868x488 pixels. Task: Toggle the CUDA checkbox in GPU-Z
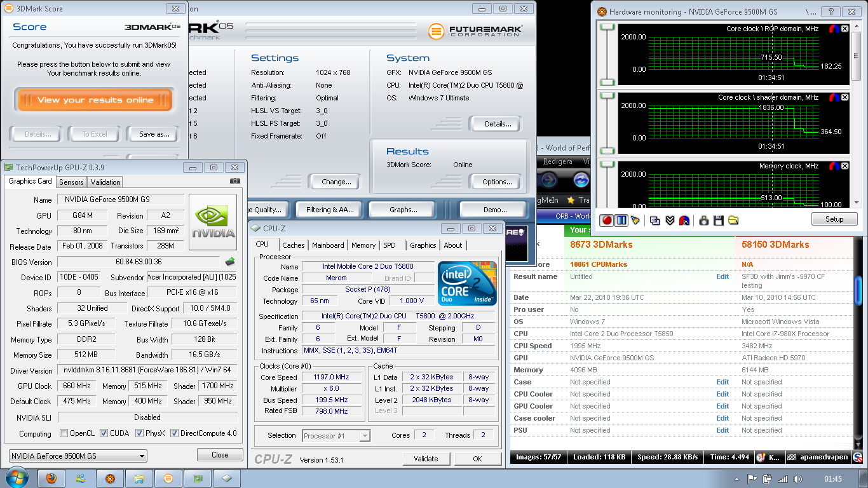pyautogui.click(x=104, y=433)
